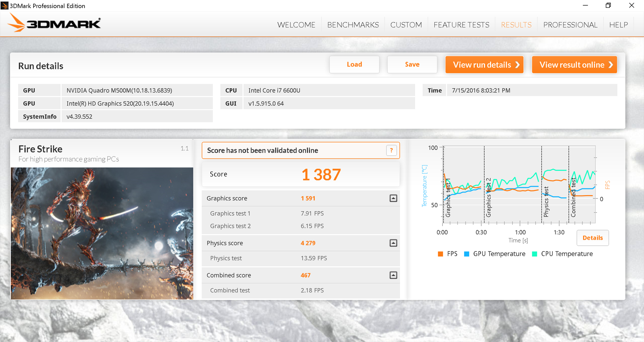
Task: Collapse the Graphics score section
Action: pyautogui.click(x=393, y=198)
